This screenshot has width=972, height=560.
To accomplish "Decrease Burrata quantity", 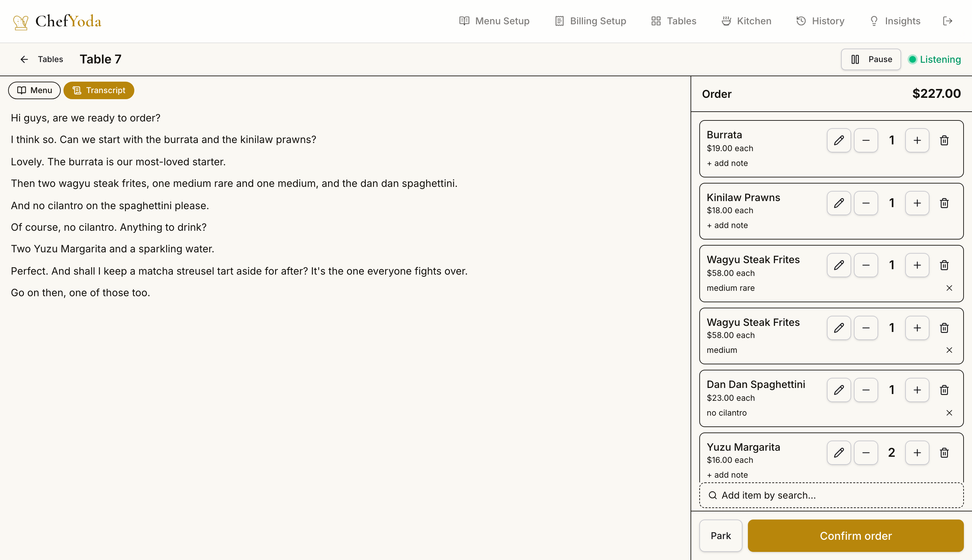I will coord(866,140).
